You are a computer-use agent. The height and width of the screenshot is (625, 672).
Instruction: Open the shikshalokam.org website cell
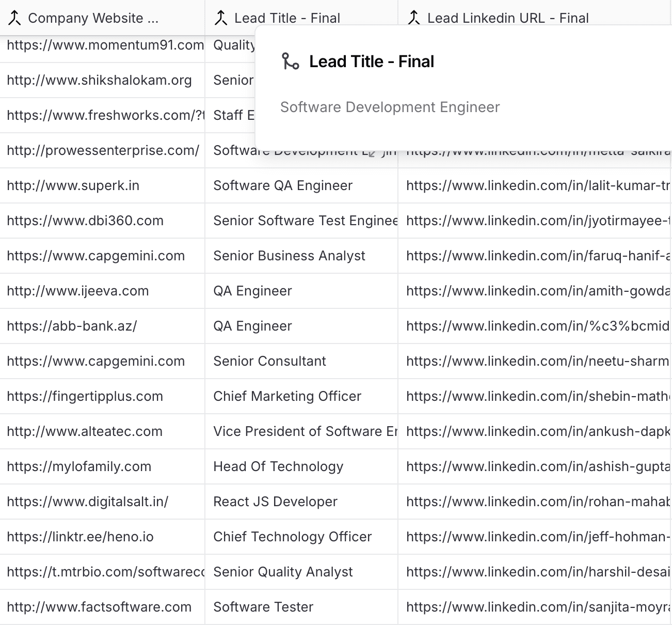tap(102, 80)
